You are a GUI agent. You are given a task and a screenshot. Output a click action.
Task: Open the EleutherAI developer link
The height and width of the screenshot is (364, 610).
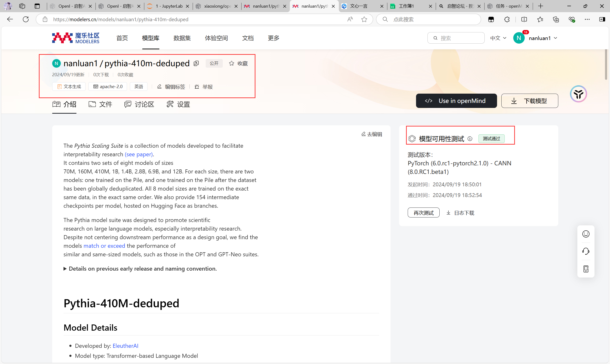pos(125,346)
